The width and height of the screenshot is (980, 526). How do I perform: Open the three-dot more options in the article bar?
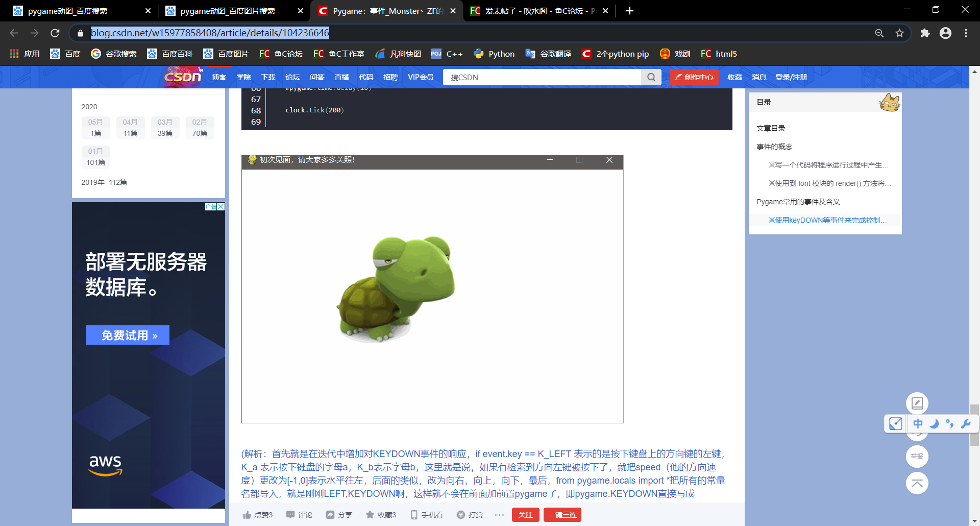[x=499, y=515]
